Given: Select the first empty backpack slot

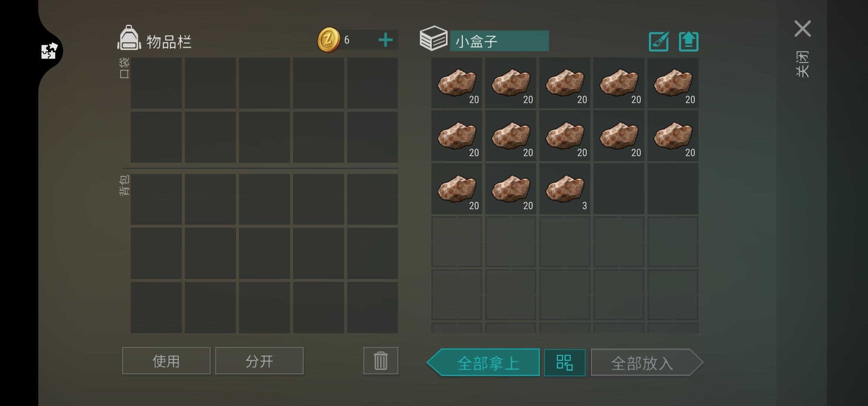Looking at the screenshot, I should [156, 199].
